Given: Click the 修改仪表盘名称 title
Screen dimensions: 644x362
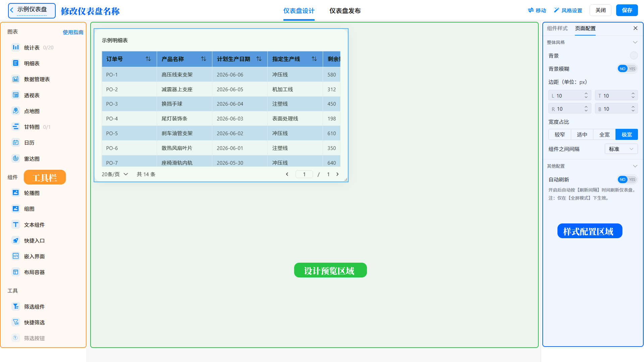Looking at the screenshot, I should [x=90, y=11].
